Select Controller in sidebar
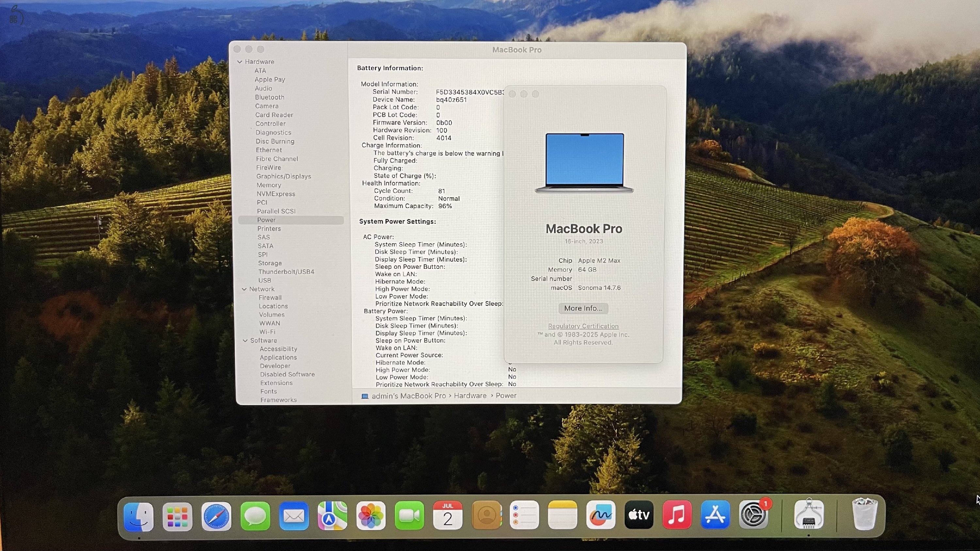Image resolution: width=980 pixels, height=551 pixels. (270, 123)
